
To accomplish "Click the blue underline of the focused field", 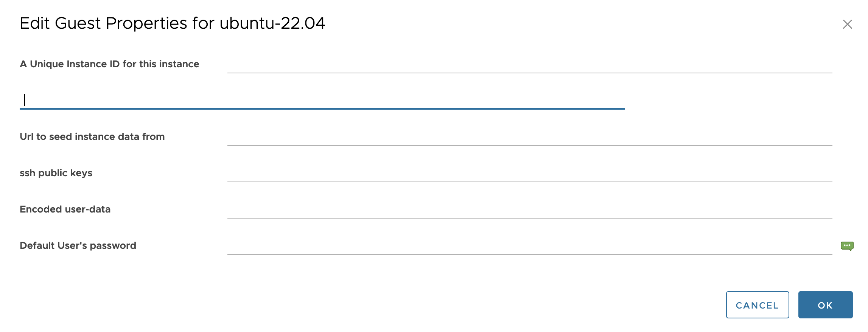I will click(x=322, y=109).
